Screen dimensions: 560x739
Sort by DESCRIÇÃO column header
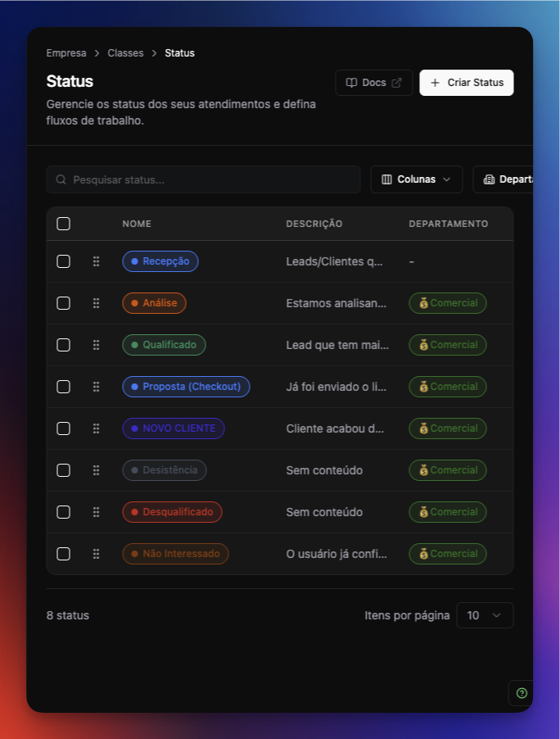[314, 224]
